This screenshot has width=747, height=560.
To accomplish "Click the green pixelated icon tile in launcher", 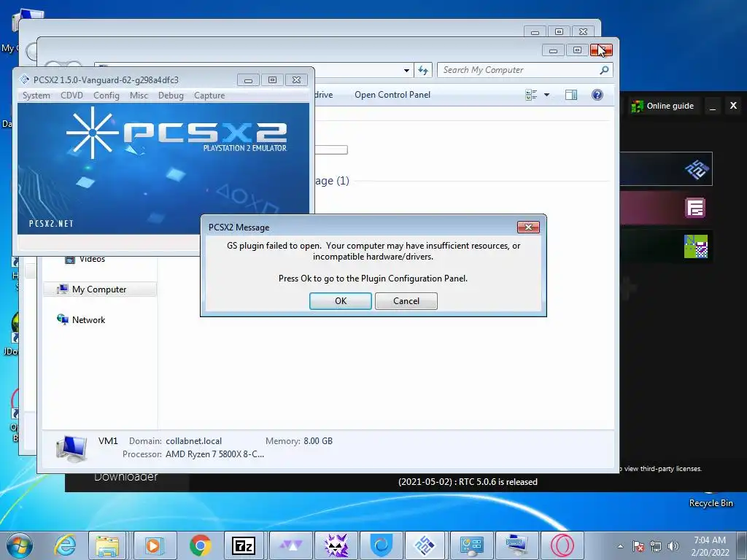I will pos(695,246).
